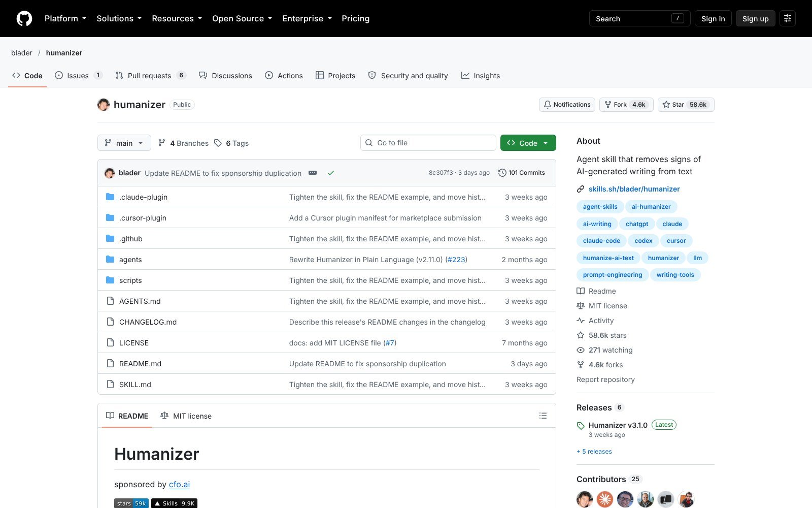Click the agents folder icon
The height and width of the screenshot is (508, 812).
click(110, 259)
